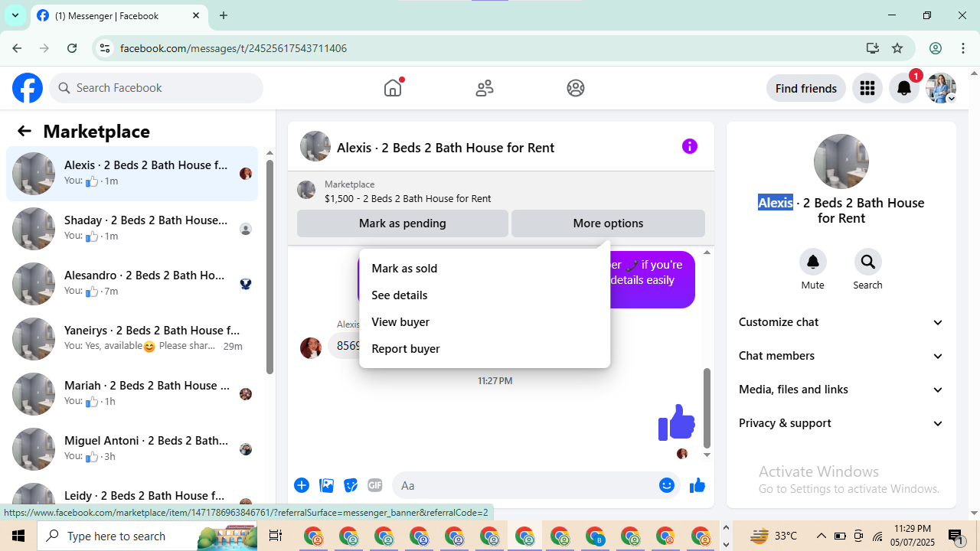The height and width of the screenshot is (551, 980).
Task: Open Task View on taskbar
Action: (x=276, y=536)
